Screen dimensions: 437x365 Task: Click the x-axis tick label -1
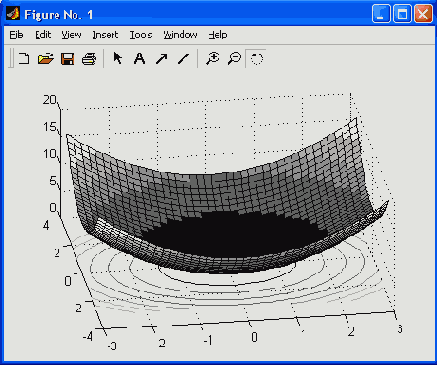point(208,340)
